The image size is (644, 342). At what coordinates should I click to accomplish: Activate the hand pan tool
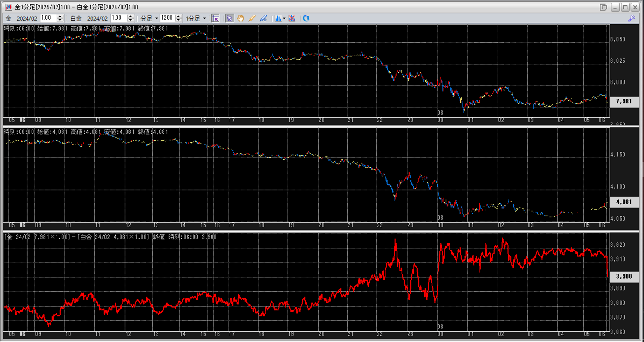point(241,18)
